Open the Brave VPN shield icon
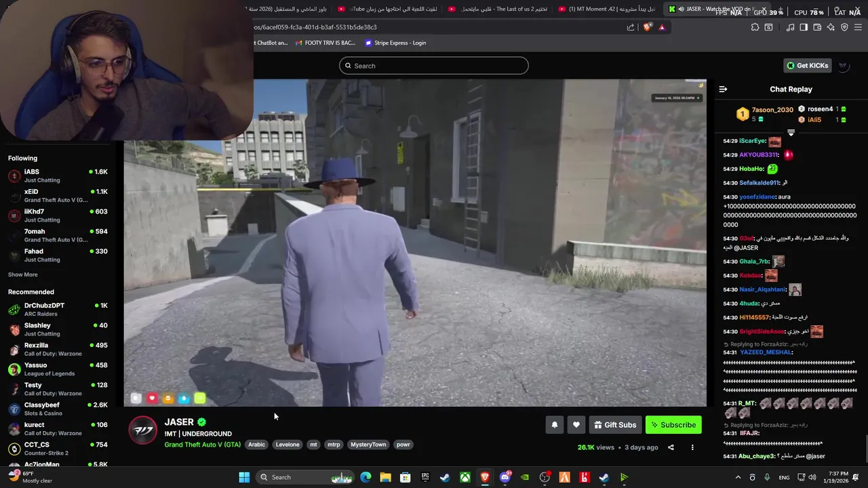The image size is (868, 488). [x=844, y=27]
